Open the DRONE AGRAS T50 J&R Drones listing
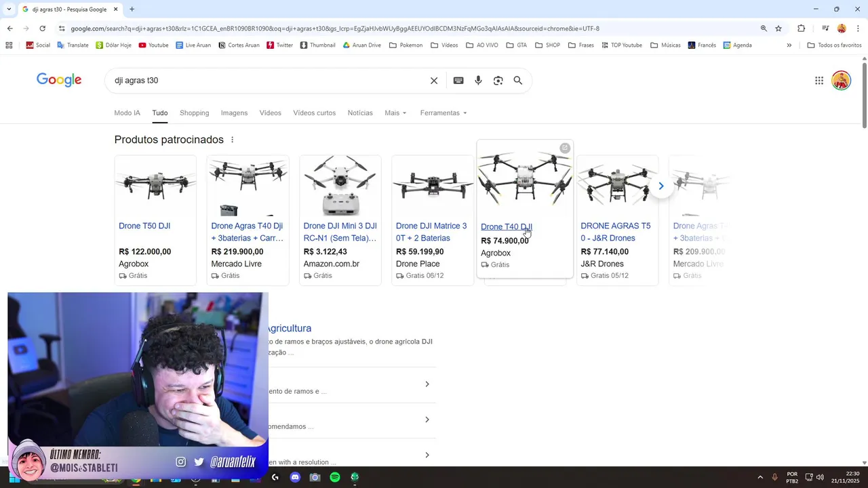868x488 pixels. pyautogui.click(x=616, y=232)
